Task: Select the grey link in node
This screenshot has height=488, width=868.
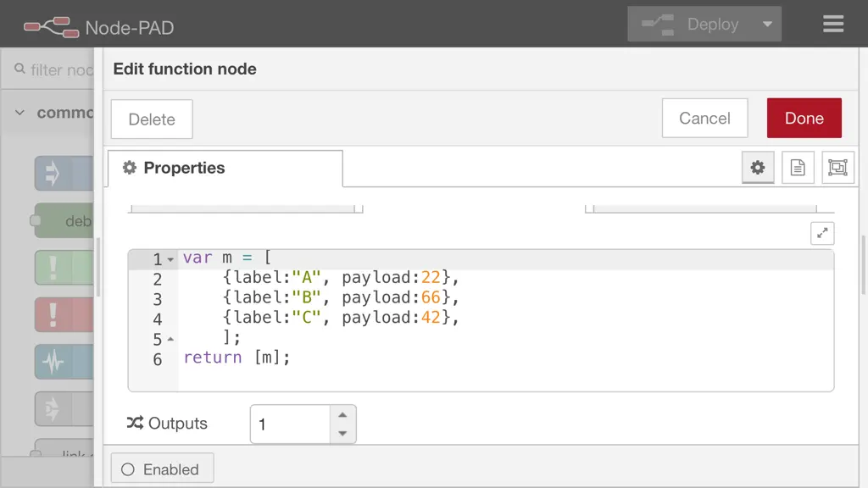Action: [64, 409]
